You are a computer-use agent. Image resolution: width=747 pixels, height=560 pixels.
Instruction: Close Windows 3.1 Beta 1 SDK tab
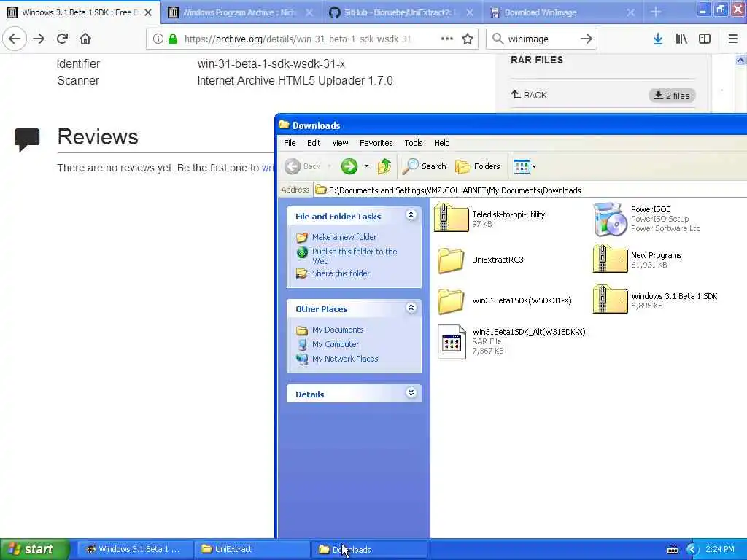point(148,12)
